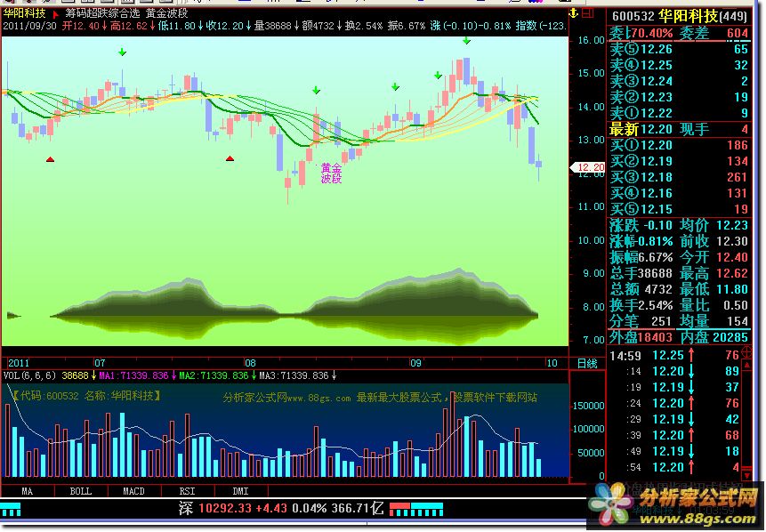This screenshot has height=532, width=766.
Task: Click the red window-layout icon beside the anchor
Action: pyautogui.click(x=588, y=13)
